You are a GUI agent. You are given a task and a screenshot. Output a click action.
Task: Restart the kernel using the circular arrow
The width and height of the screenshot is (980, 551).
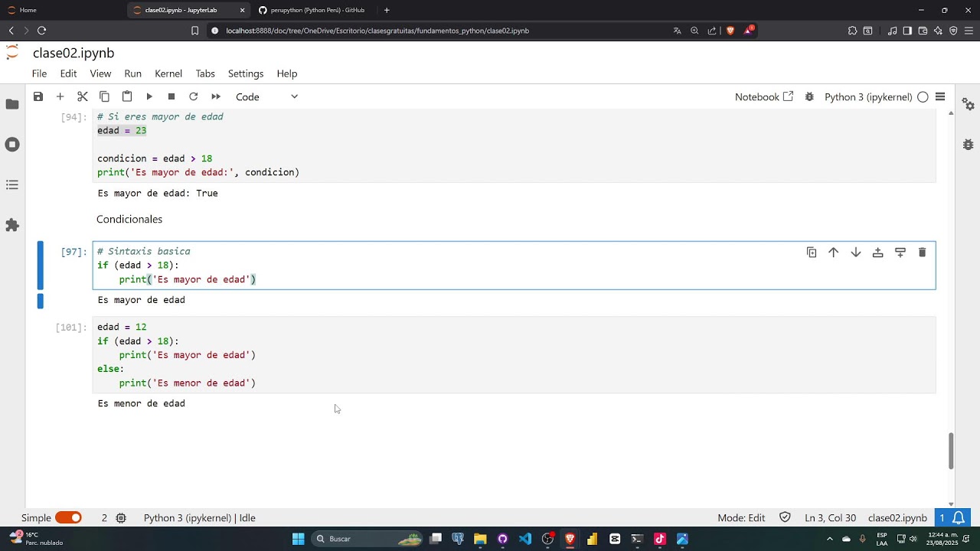point(194,96)
